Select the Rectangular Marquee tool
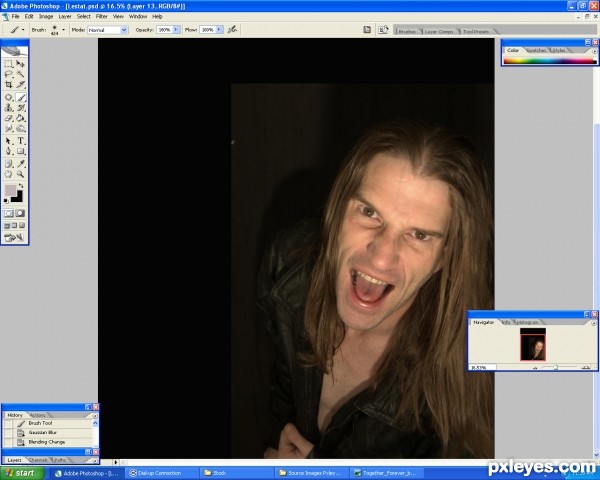The image size is (600, 480). [8, 64]
